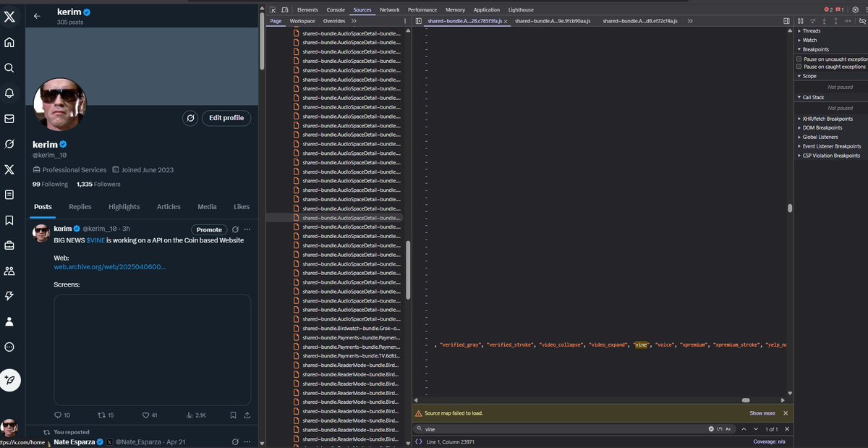The width and height of the screenshot is (868, 448).
Task: Toggle the debugger sidebar panel
Action: 786,21
